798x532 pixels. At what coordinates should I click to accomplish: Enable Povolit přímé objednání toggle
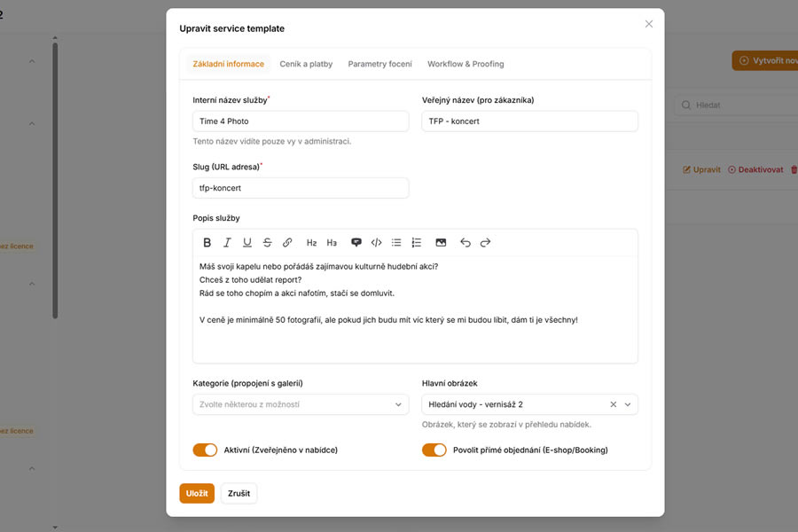point(434,450)
